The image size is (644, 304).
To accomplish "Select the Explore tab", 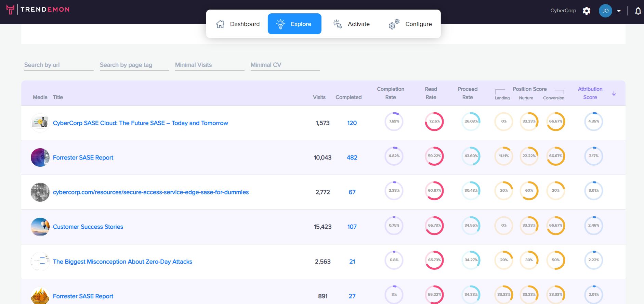I will point(294,24).
